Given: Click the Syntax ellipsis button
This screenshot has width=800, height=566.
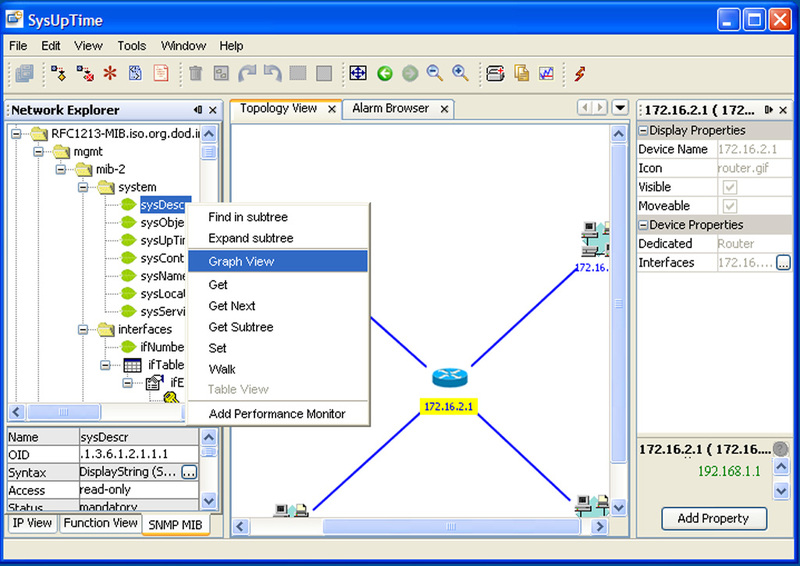Looking at the screenshot, I should [x=189, y=473].
